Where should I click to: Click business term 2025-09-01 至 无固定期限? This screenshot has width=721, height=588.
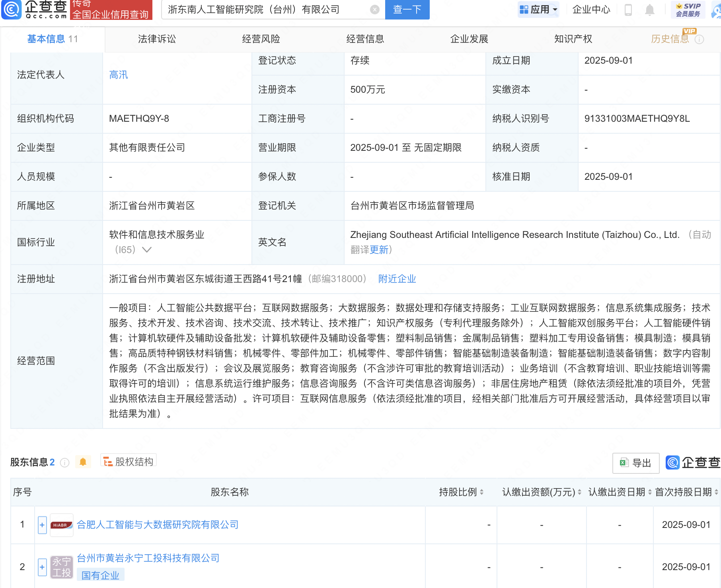pos(406,148)
